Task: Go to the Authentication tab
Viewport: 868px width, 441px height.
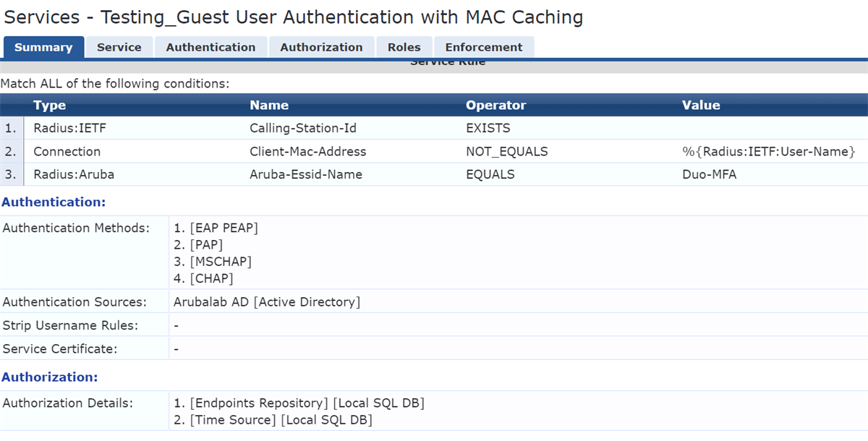Action: 210,48
